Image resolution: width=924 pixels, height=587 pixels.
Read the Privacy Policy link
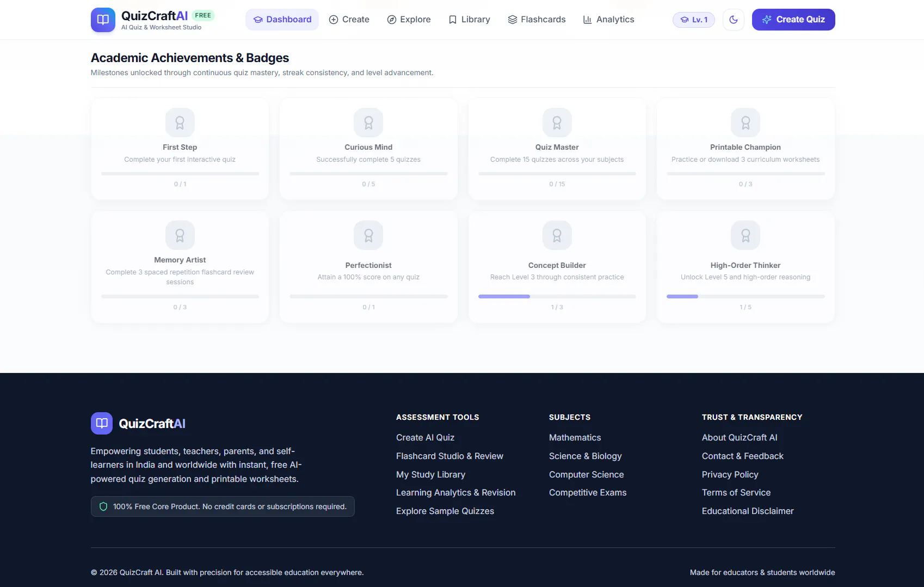[x=730, y=474]
